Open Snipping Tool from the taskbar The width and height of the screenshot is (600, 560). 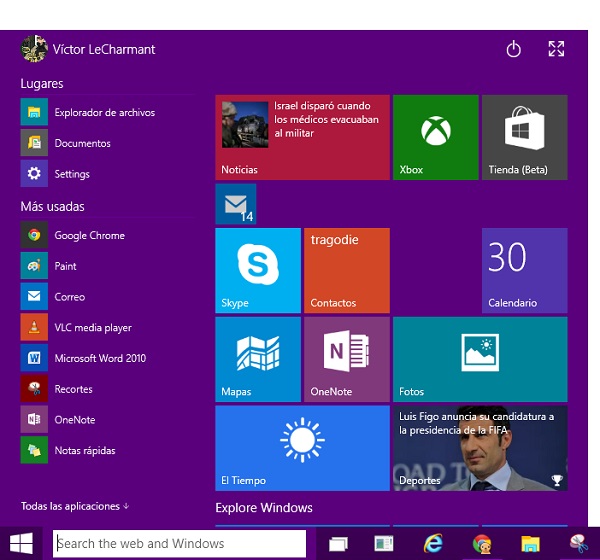(x=579, y=544)
